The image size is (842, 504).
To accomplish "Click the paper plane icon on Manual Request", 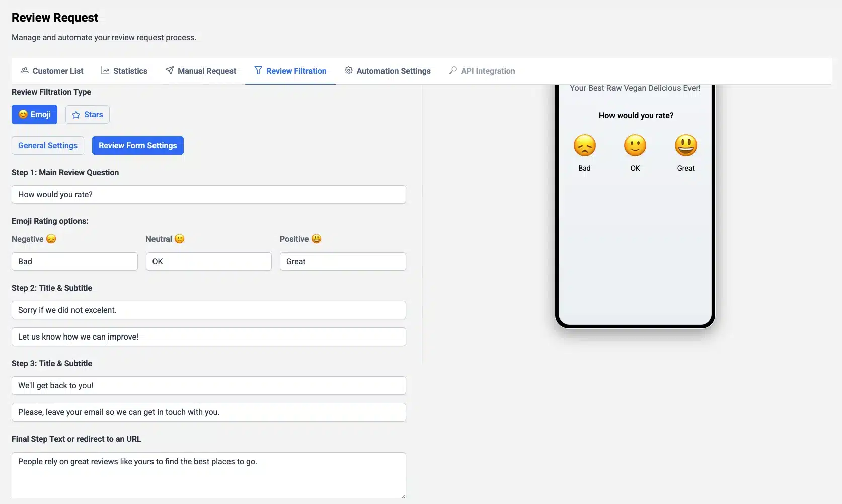I will [x=170, y=71].
